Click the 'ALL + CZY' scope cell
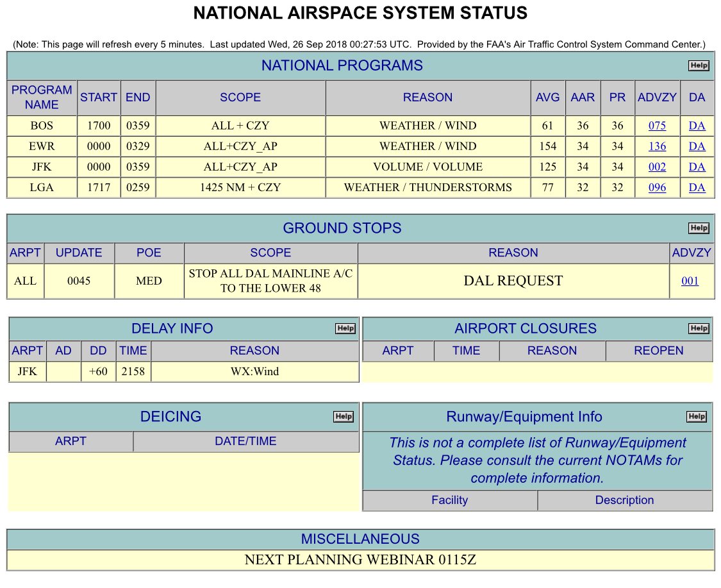721x588 pixels. point(240,126)
